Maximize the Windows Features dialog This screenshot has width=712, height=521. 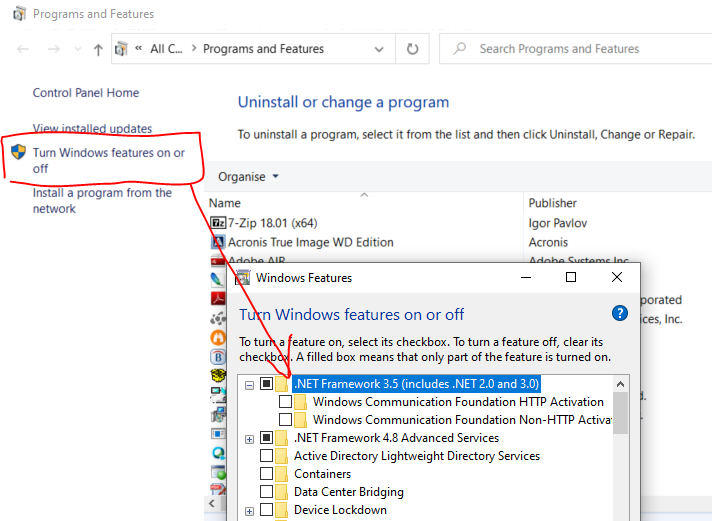(x=571, y=277)
